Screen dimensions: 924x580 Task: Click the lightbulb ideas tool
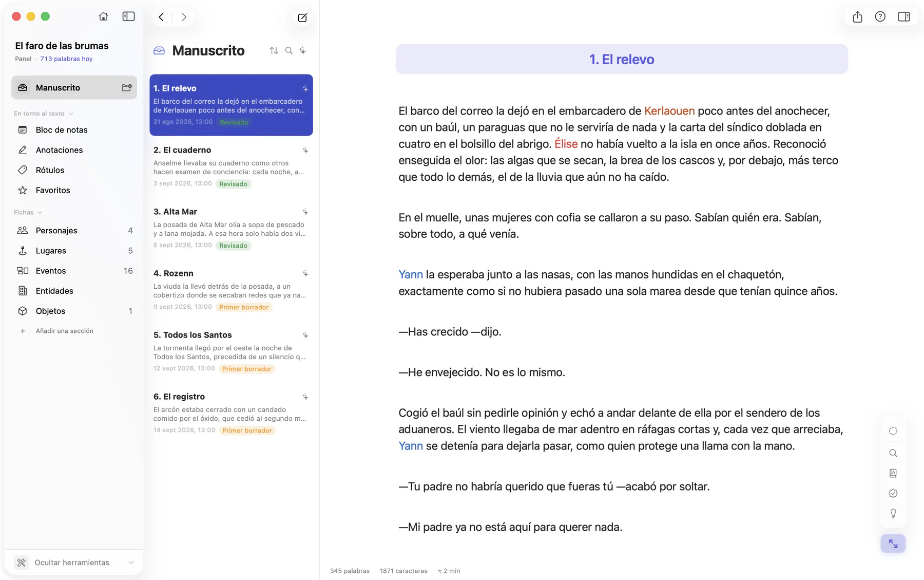pyautogui.click(x=893, y=513)
